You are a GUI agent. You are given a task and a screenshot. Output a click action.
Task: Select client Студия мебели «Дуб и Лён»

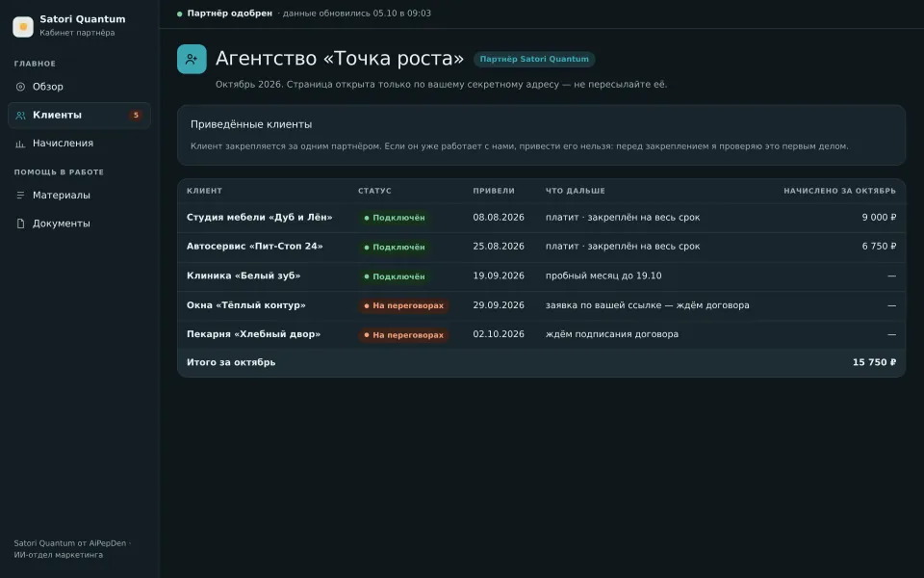tap(259, 217)
